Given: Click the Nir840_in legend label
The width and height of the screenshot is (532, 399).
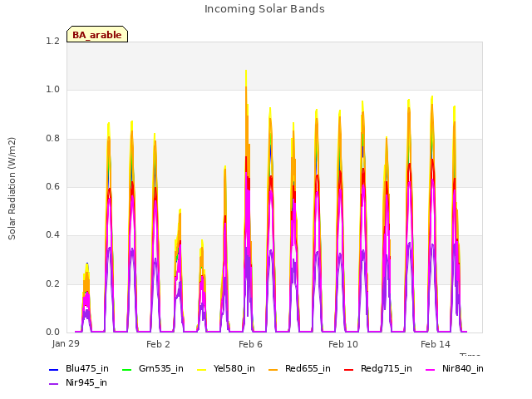Looking at the screenshot, I should pos(463,368).
